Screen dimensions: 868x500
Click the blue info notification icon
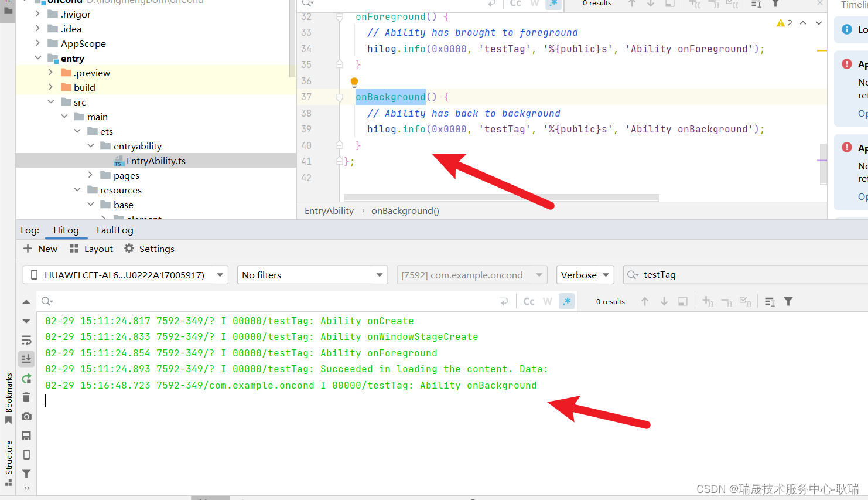point(847,29)
